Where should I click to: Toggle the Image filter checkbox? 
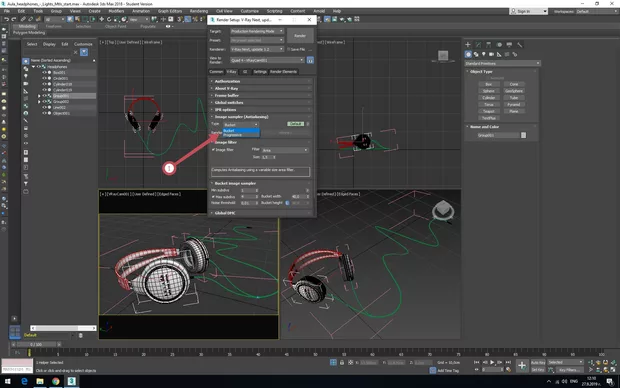coord(214,150)
